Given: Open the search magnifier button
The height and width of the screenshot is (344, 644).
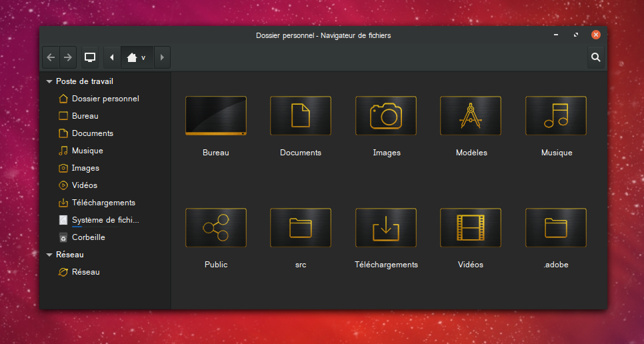Looking at the screenshot, I should click(595, 57).
